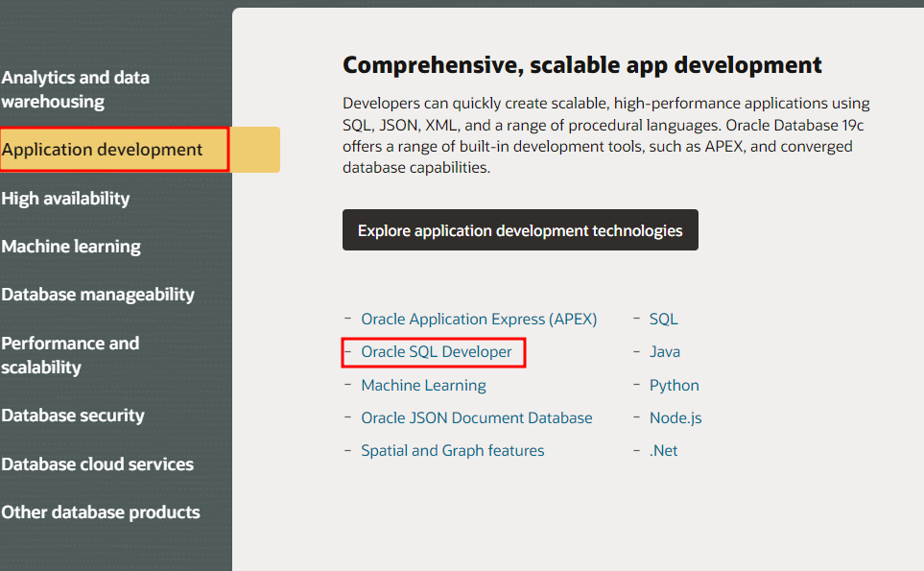Select the Database manageability tab
This screenshot has height=571, width=924.
pos(98,294)
